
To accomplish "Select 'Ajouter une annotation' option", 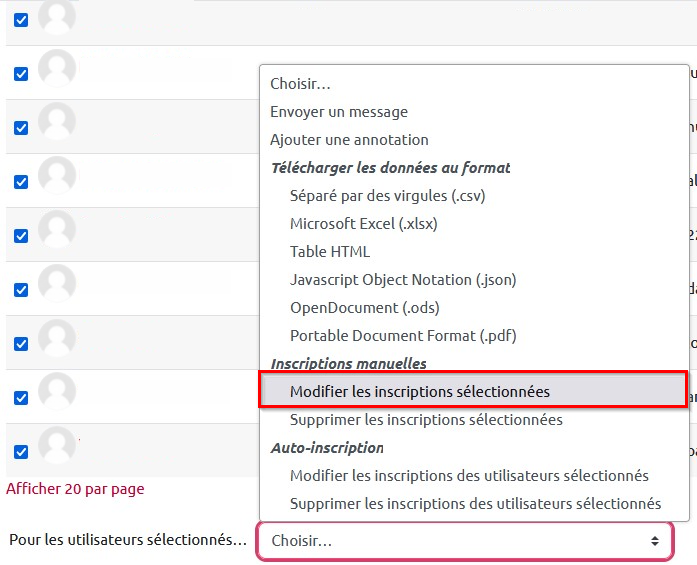I will [349, 140].
